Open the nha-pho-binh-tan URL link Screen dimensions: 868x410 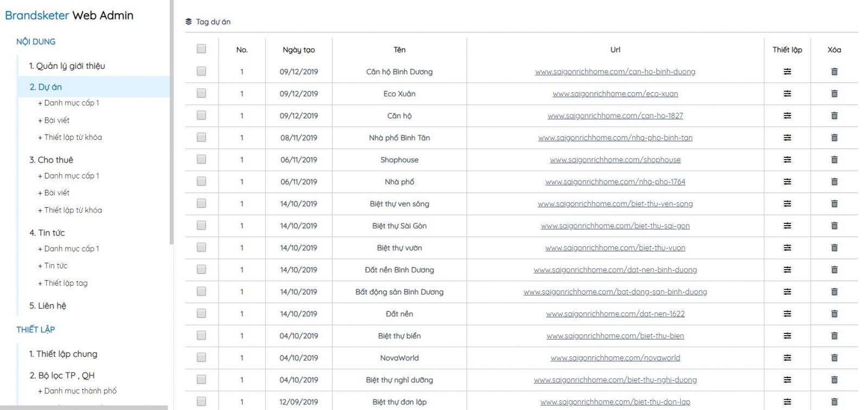(x=615, y=138)
